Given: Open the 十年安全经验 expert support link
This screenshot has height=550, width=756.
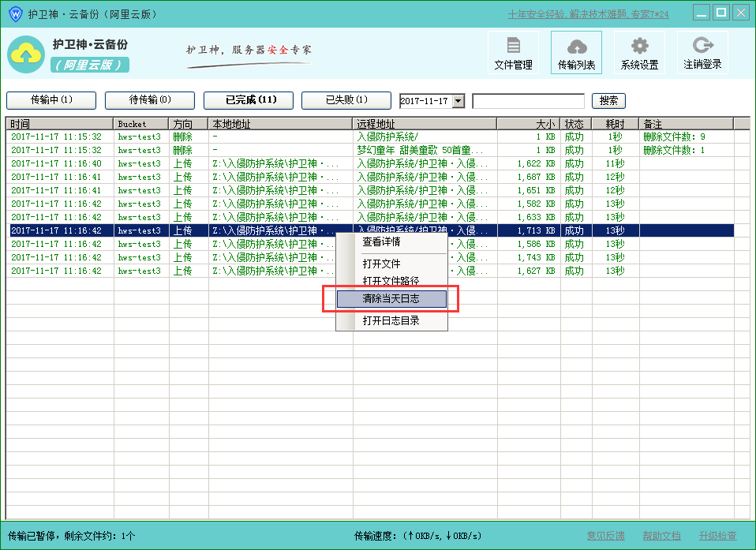Looking at the screenshot, I should click(588, 14).
